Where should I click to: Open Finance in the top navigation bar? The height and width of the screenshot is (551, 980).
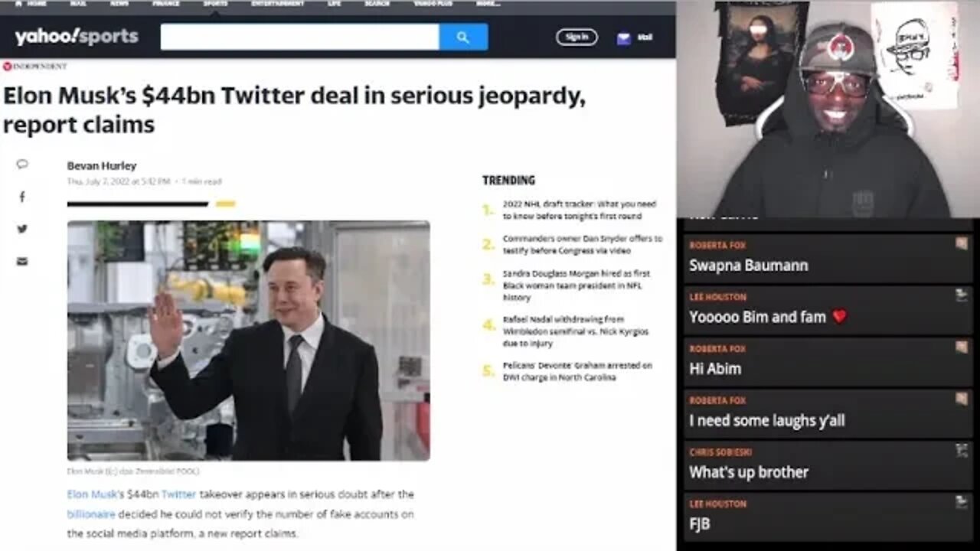click(165, 4)
